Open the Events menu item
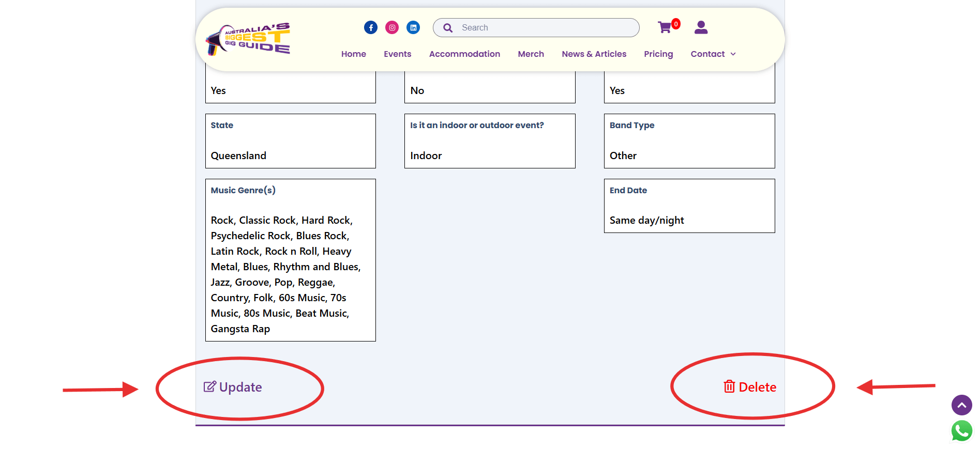This screenshot has width=980, height=450. [x=397, y=54]
